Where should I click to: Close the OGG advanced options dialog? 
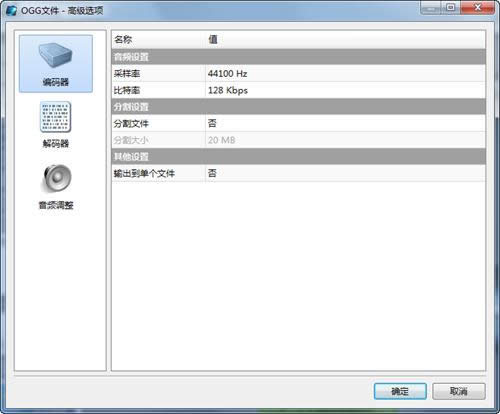(477, 8)
